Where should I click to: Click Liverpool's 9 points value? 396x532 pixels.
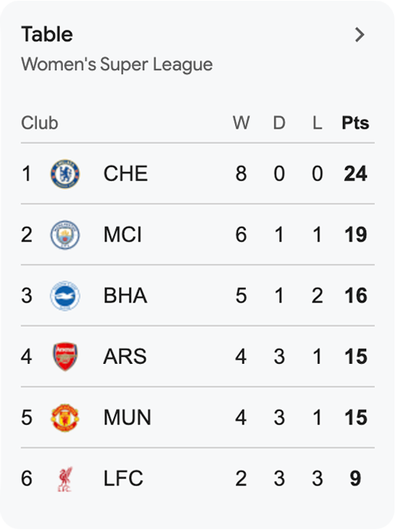pos(355,478)
